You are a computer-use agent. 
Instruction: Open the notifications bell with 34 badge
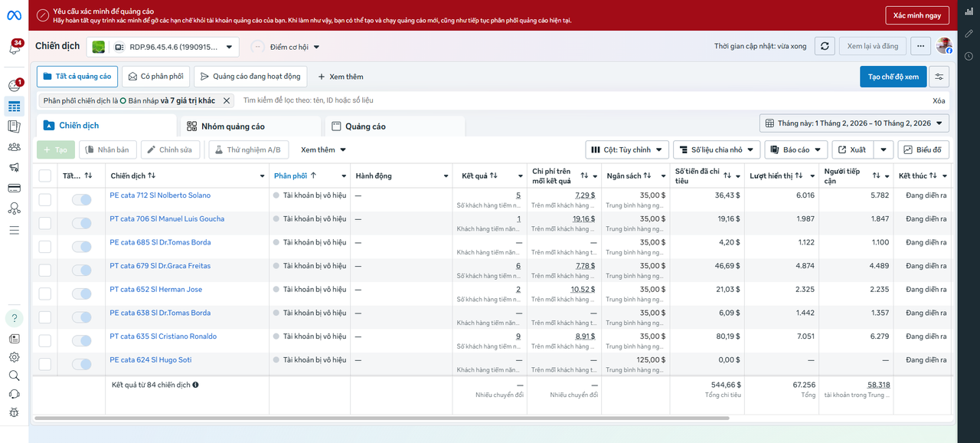[x=14, y=48]
